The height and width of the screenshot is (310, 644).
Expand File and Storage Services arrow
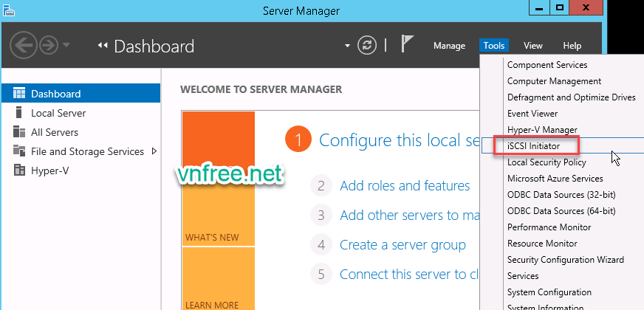(x=154, y=151)
